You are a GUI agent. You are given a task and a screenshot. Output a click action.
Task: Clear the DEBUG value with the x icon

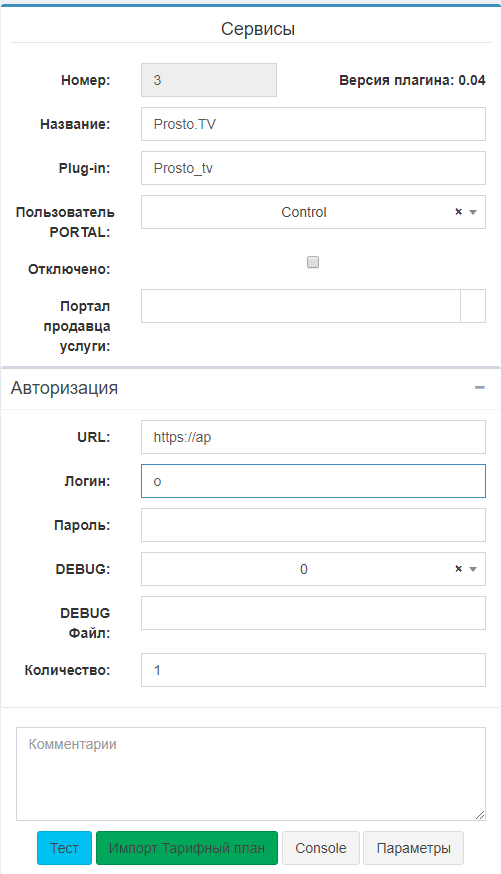[x=458, y=569]
